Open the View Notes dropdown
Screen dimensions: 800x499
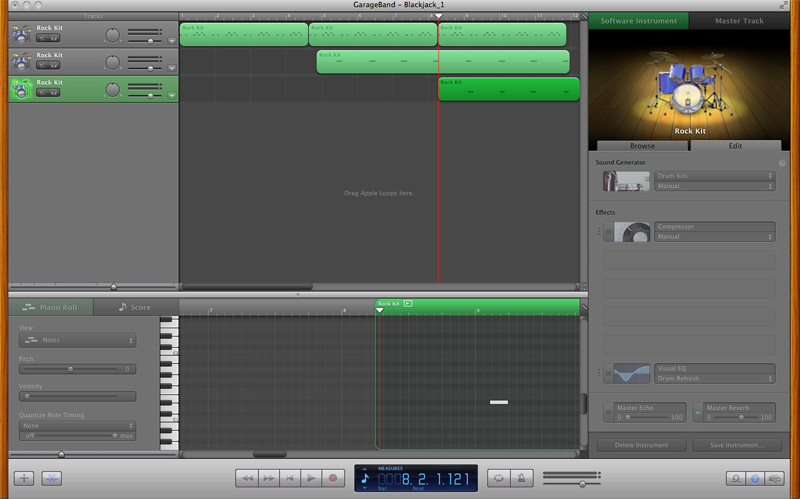click(x=78, y=340)
